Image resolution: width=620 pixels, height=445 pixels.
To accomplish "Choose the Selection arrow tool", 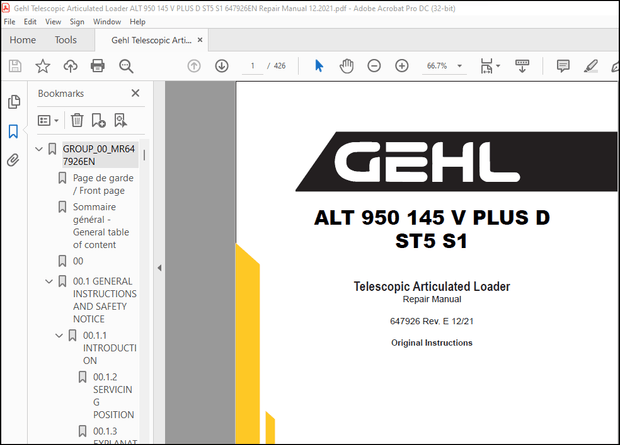I will click(319, 66).
